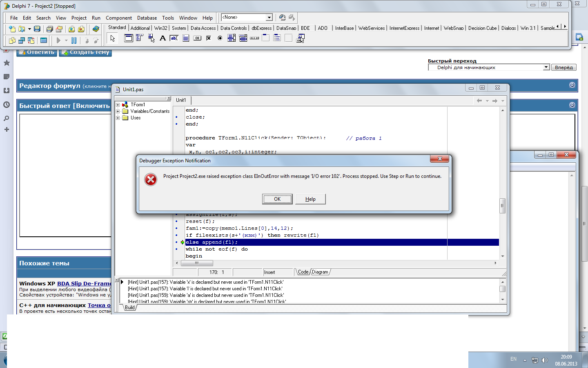Select the PopupMenu component icon
This screenshot has height=368, width=588.
coord(151,38)
